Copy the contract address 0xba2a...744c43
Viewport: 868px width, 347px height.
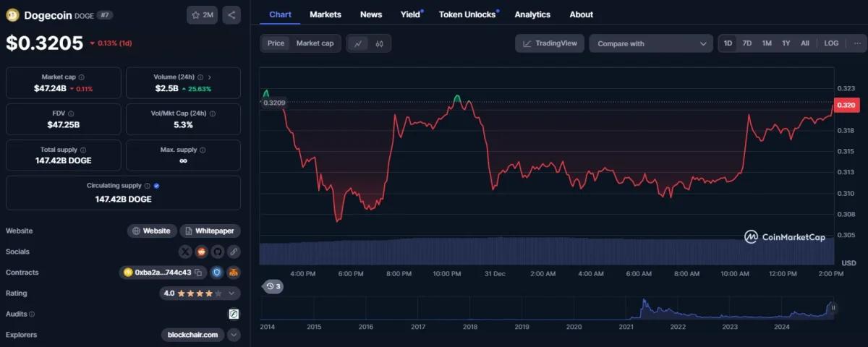(x=198, y=273)
